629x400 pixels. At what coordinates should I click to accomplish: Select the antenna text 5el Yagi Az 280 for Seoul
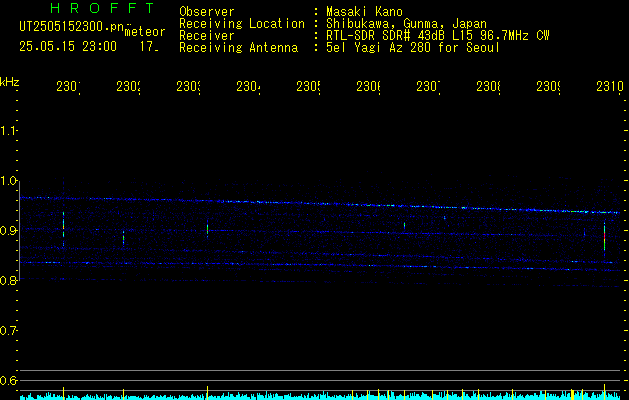point(413,48)
